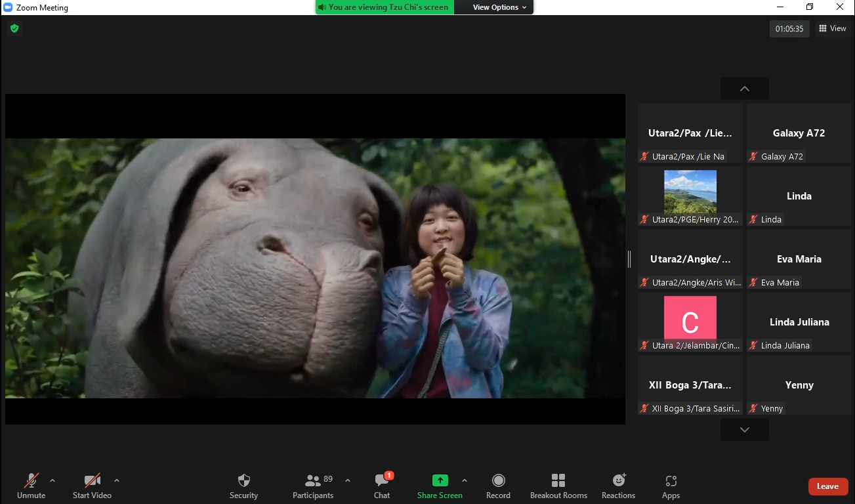Select the Linda participant tile
Screen dimensions: 855x504
coord(799,196)
